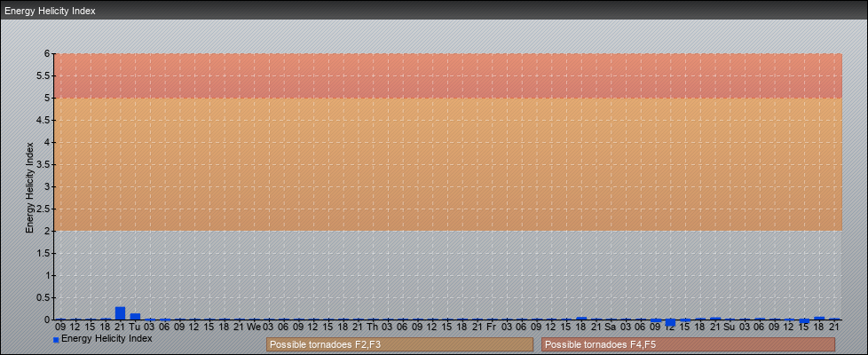Click the Energy Helicity Index panel title
The height and width of the screenshot is (355, 868).
(51, 11)
